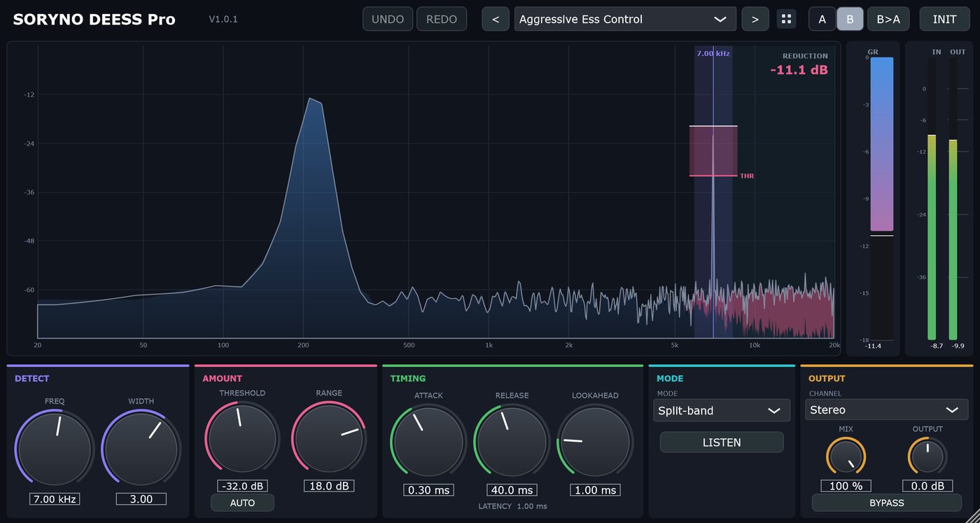Click the OUT level meter
The height and width of the screenshot is (523, 980).
[x=953, y=198]
